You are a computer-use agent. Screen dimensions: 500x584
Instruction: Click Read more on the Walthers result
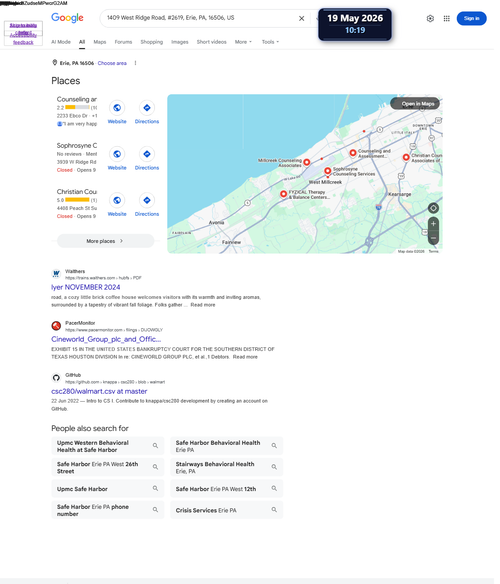click(203, 305)
